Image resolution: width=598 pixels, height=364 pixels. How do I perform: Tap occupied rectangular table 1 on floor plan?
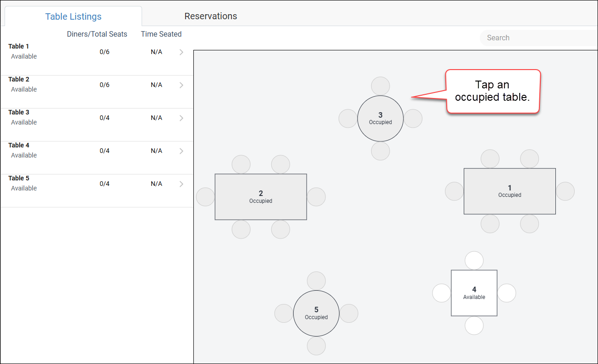coord(510,191)
